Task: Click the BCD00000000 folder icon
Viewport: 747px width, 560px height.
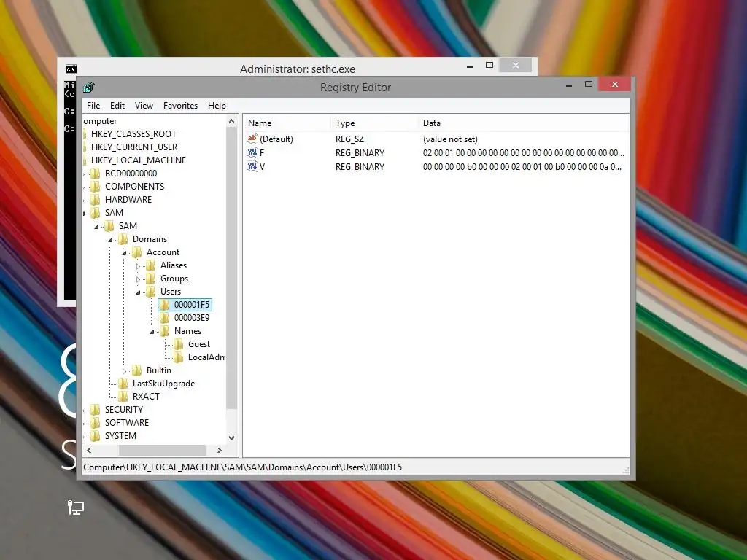Action: coord(96,173)
